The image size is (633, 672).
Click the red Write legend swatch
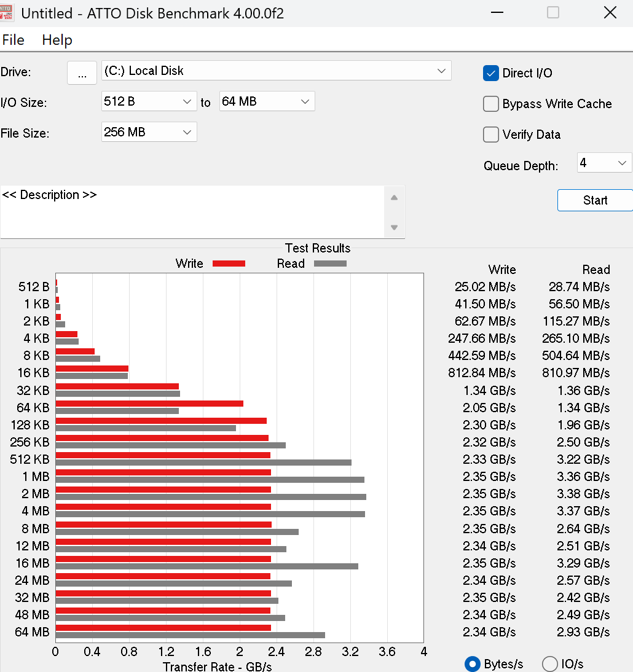coord(229,264)
